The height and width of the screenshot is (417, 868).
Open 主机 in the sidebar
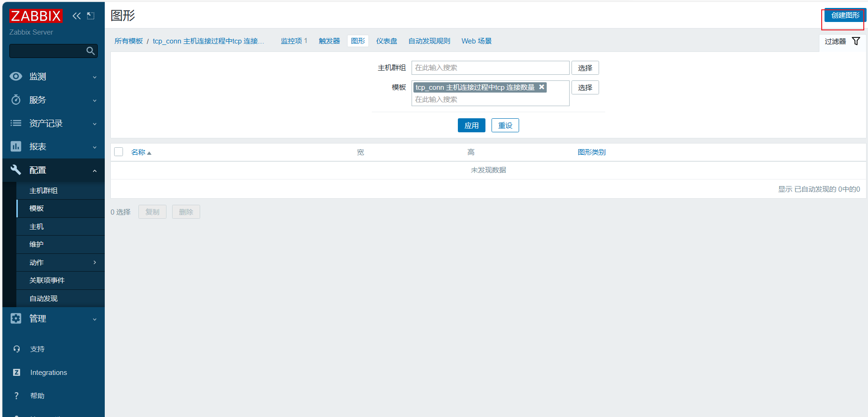(x=60, y=226)
